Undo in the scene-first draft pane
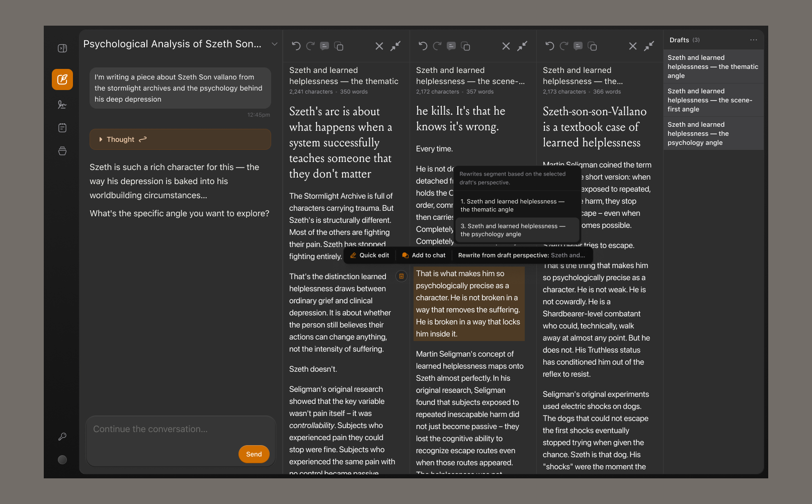 tap(423, 46)
